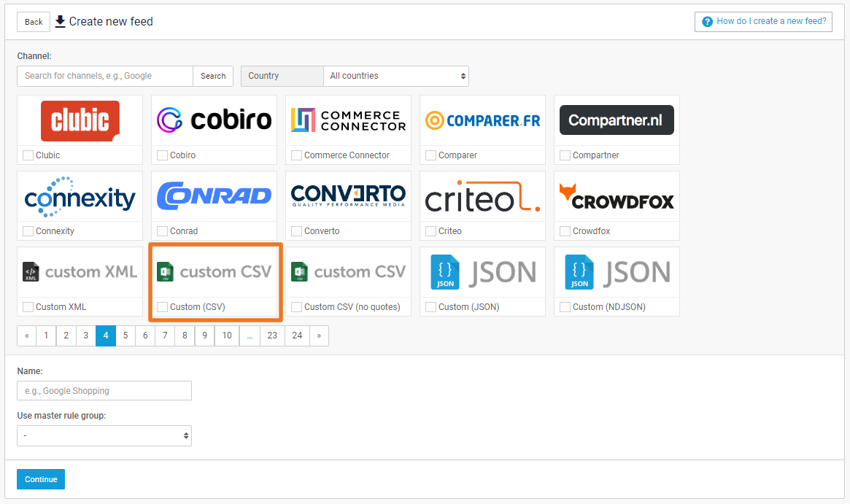This screenshot has width=850, height=504.
Task: Choose the custom CSV no quotes logo
Action: click(349, 271)
